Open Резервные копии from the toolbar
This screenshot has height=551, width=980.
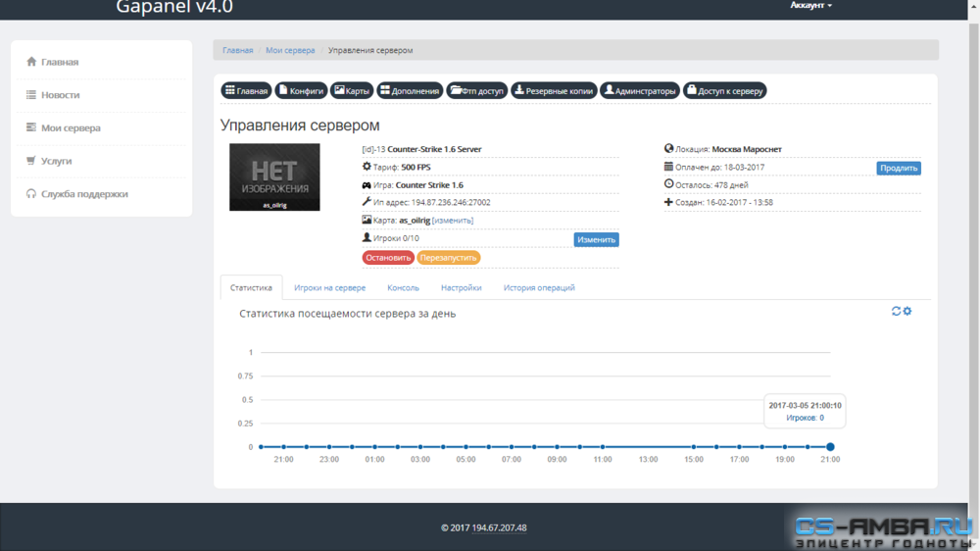click(x=554, y=90)
